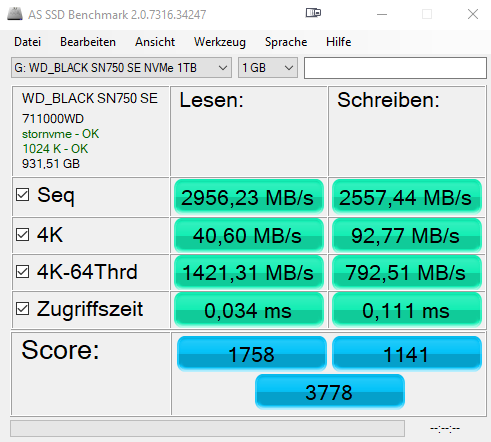Toggle the Zugriffszeit checkbox
491x442 pixels.
[x=22, y=309]
